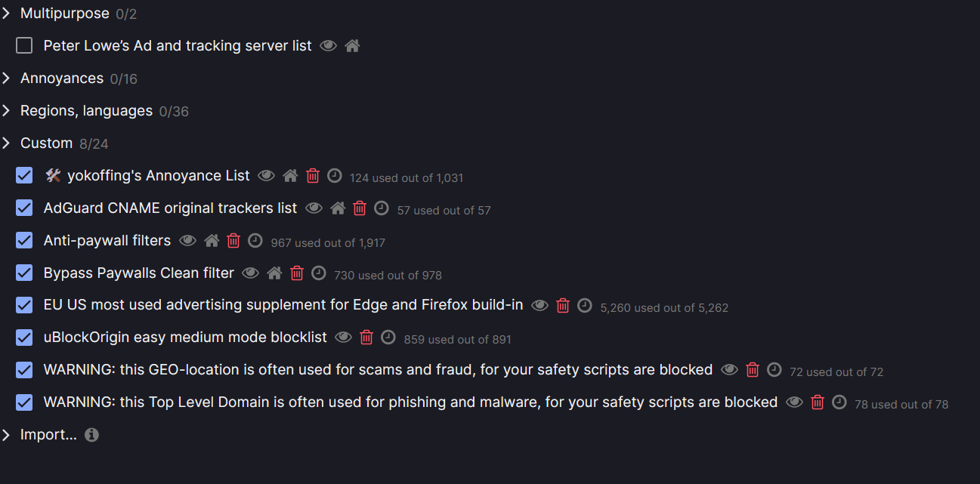980x484 pixels.
Task: Click the update clock icon for EU US advertising supplement
Action: pos(584,306)
